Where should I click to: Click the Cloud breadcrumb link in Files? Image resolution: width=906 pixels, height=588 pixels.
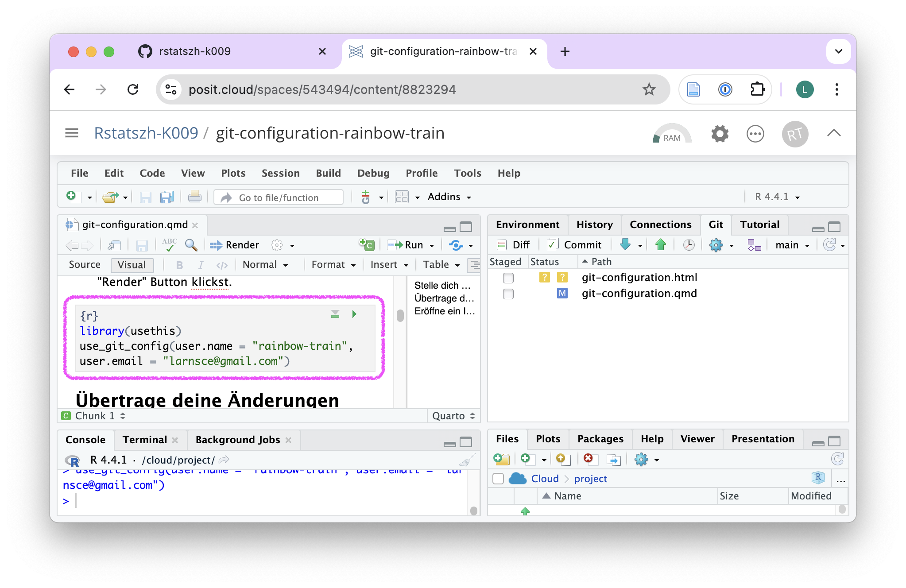[x=545, y=479]
